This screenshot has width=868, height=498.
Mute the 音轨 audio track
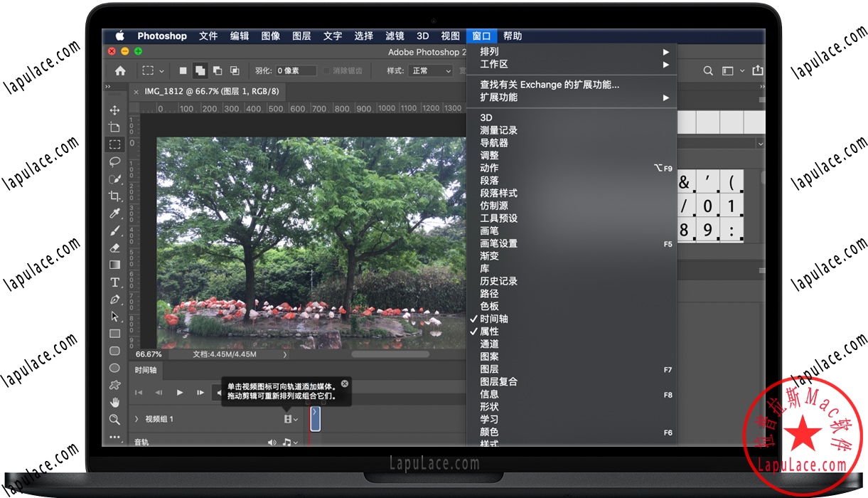coord(271,442)
